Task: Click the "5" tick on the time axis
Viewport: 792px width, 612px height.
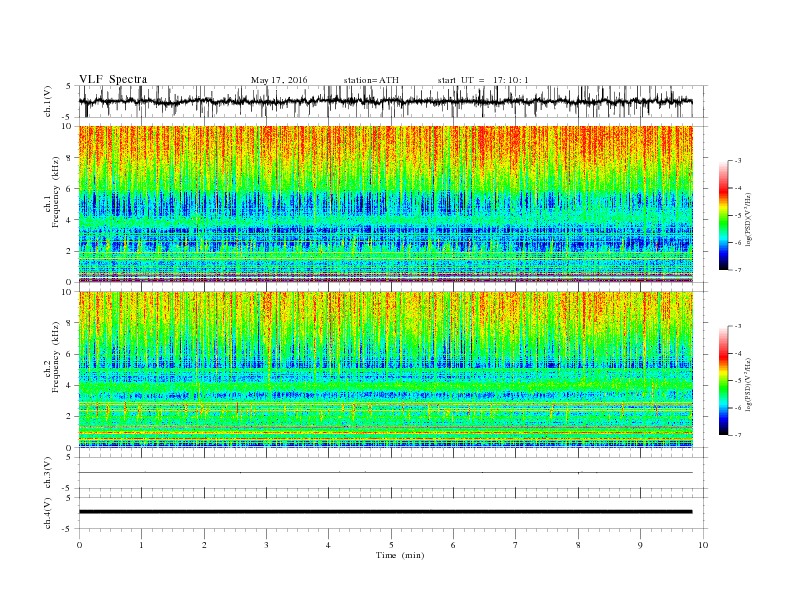Action: point(391,545)
